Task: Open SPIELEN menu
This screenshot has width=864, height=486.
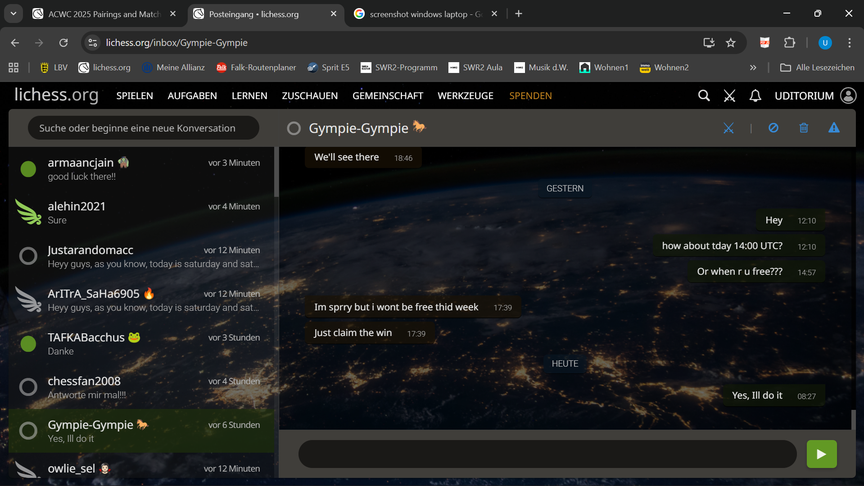Action: point(134,96)
